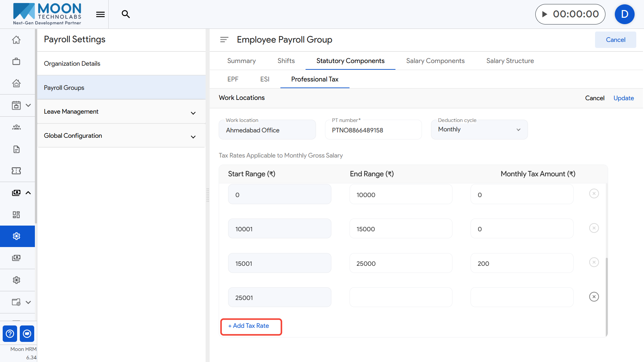Remove the 25001 tax rate row
Screen dimensions: 644x362
(594, 297)
